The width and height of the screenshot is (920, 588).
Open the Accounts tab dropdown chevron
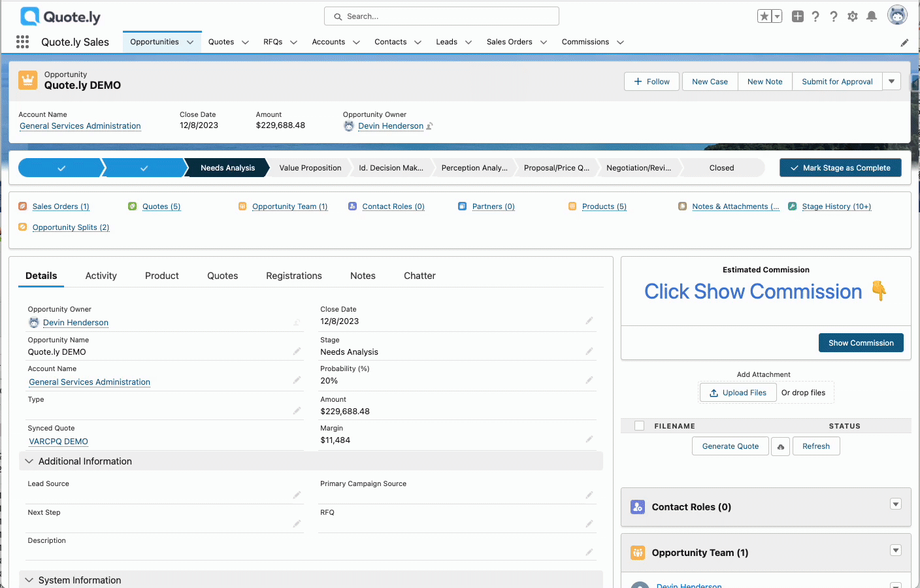(x=356, y=42)
